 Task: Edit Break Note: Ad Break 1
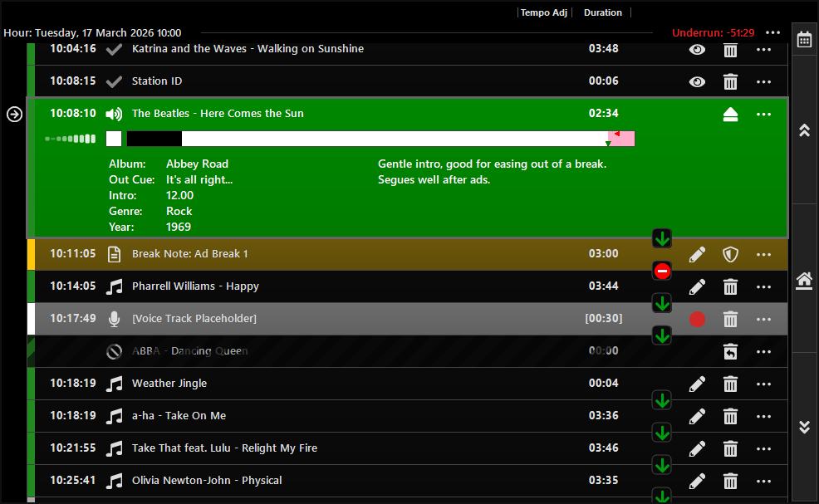coord(697,254)
